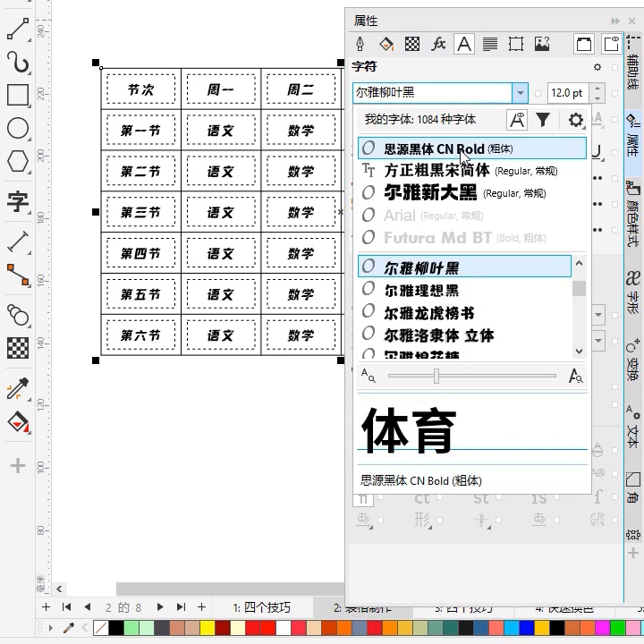Add page after the last page button
This screenshot has width=644, height=644.
201,607
